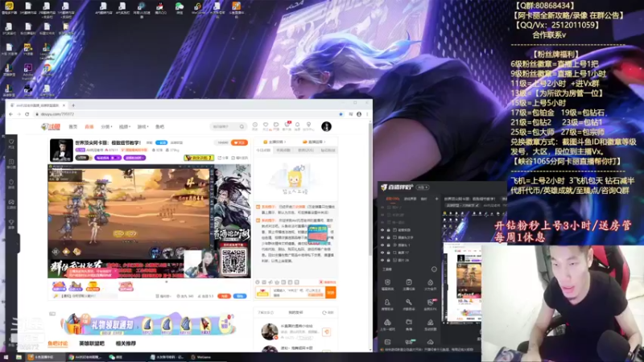Open the emoji icon in chat toolbar
This screenshot has height=362, width=644.
[x=258, y=282]
